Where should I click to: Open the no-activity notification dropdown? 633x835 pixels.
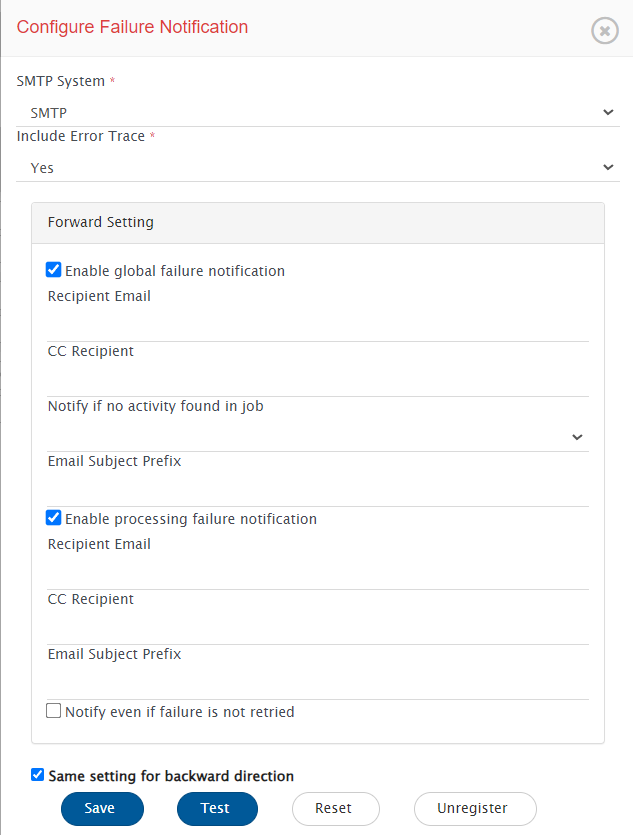coord(318,437)
